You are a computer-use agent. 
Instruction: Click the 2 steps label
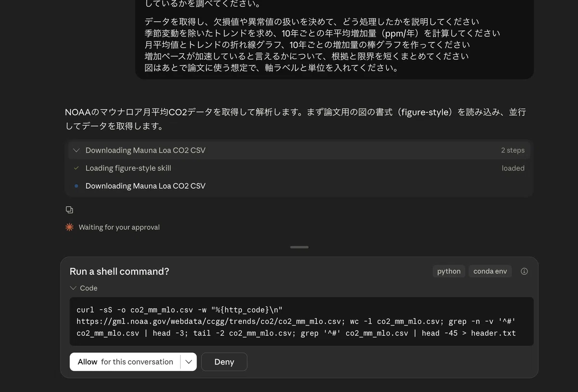[x=512, y=150]
